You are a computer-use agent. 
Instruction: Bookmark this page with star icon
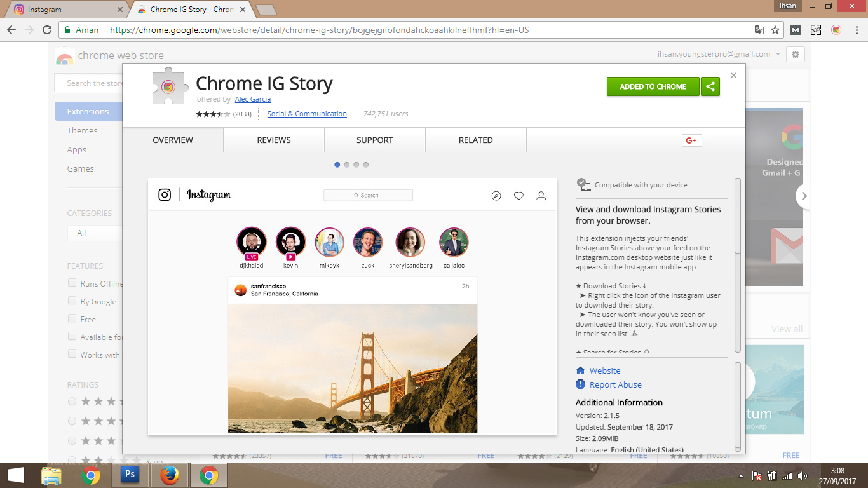[x=775, y=30]
